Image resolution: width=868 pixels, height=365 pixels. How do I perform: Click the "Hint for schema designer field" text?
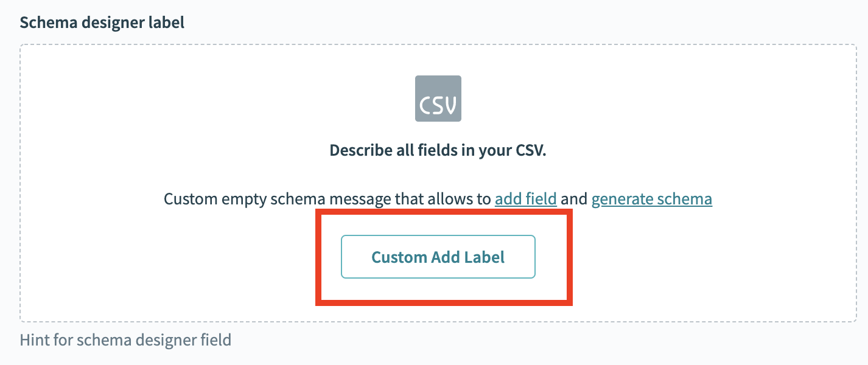click(125, 339)
